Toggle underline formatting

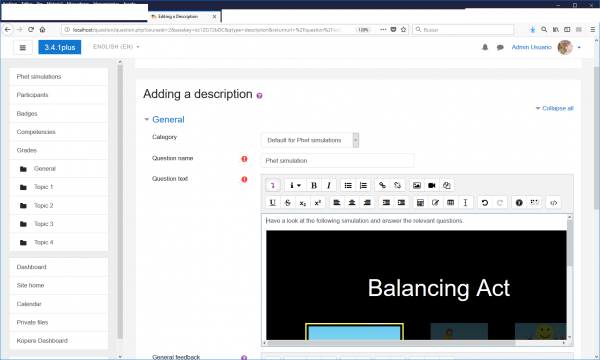272,203
